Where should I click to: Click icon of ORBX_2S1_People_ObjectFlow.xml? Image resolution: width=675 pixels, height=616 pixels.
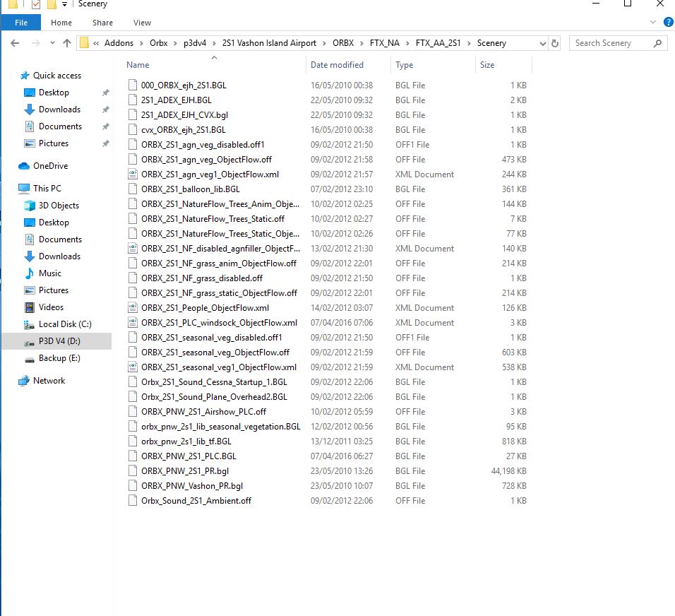click(133, 307)
